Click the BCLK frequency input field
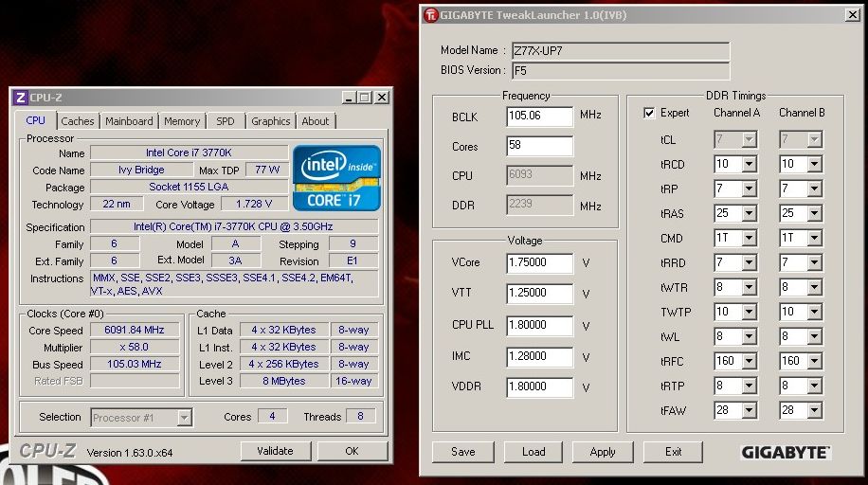 (x=539, y=116)
